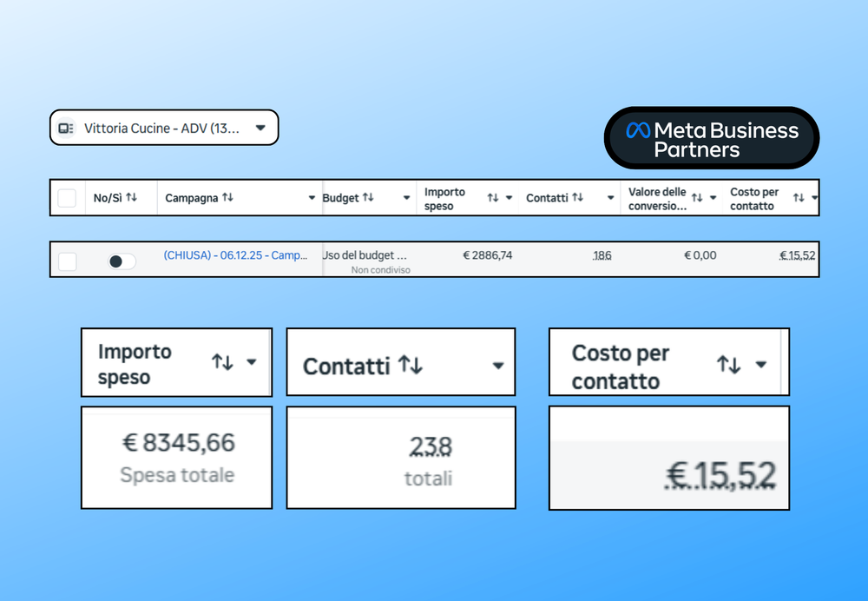The height and width of the screenshot is (601, 868).
Task: Open dropdown in large Costo per contatto card
Action: click(761, 365)
